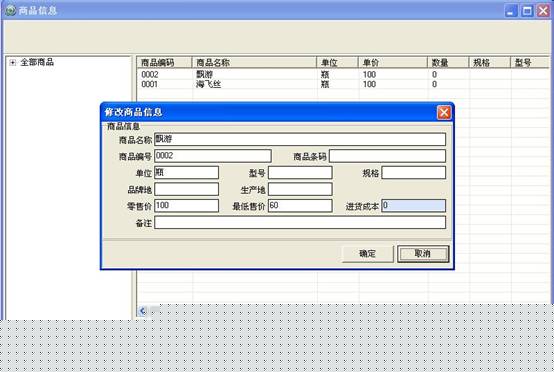Click the product name 飘游 in the table

(205, 75)
